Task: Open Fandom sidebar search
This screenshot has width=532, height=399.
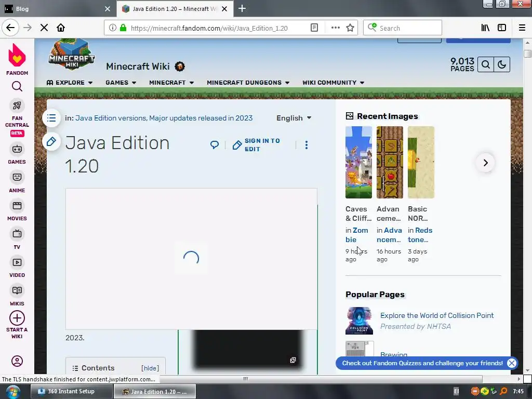Action: click(17, 87)
